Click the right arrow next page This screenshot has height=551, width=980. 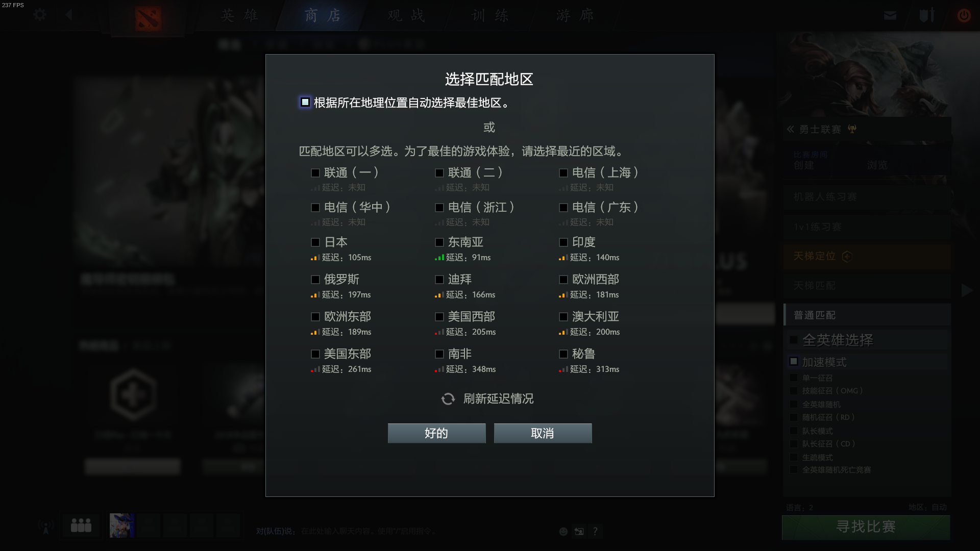coord(967,290)
